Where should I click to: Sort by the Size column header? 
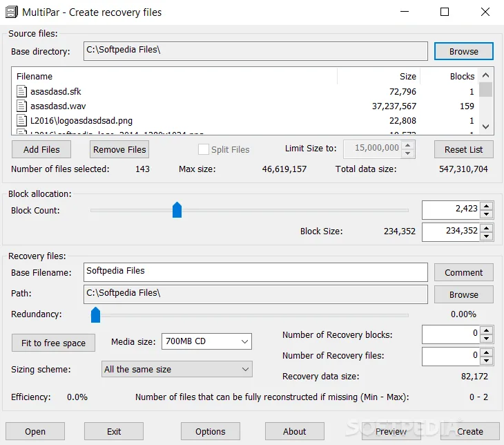(379, 76)
